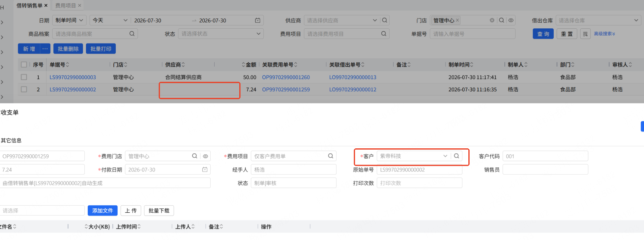This screenshot has height=240, width=644.
Task: Open the more options button beside 新增
Action: click(45, 49)
